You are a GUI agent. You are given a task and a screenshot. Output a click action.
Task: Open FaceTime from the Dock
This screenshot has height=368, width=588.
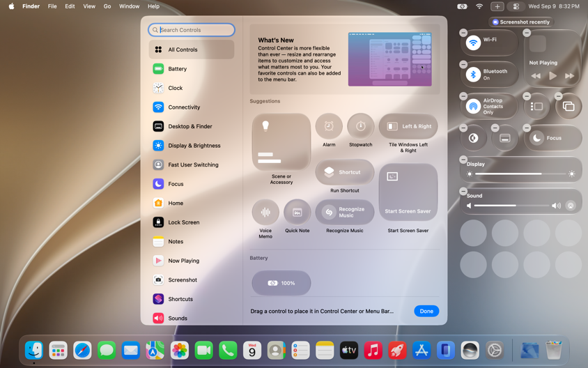point(203,351)
